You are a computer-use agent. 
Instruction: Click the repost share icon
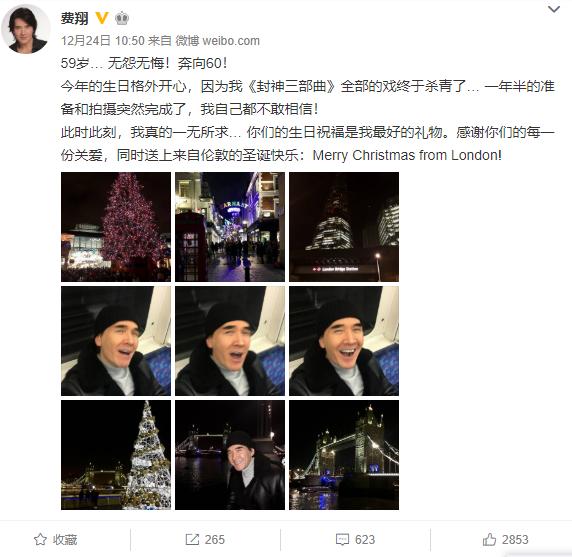(x=192, y=539)
